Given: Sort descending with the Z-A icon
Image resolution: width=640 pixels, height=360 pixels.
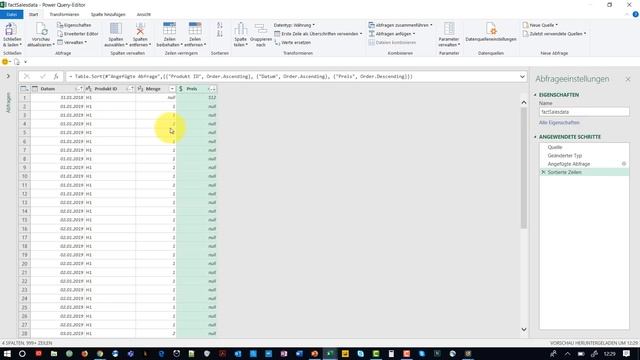Looking at the screenshot, I should [220, 34].
